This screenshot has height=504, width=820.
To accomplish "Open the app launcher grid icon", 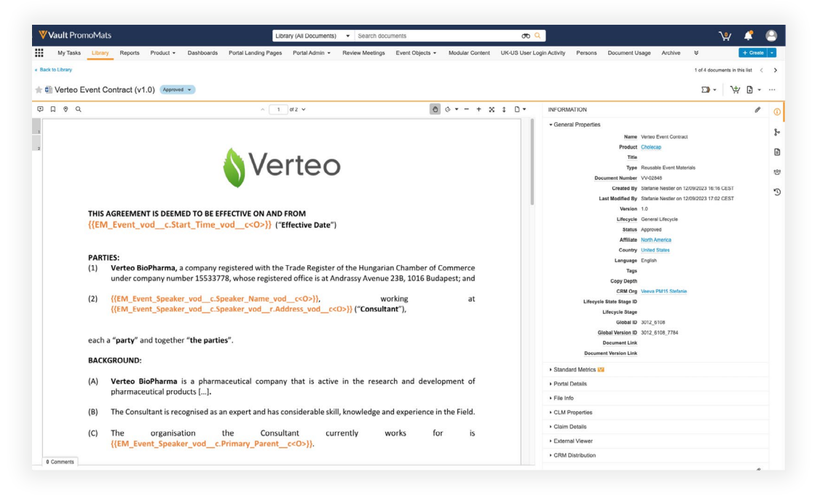I will point(39,53).
